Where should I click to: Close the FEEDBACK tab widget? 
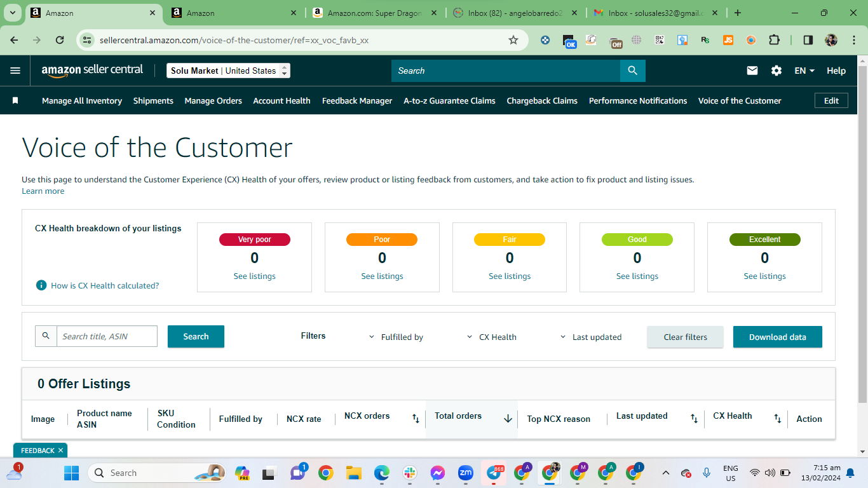click(x=60, y=451)
